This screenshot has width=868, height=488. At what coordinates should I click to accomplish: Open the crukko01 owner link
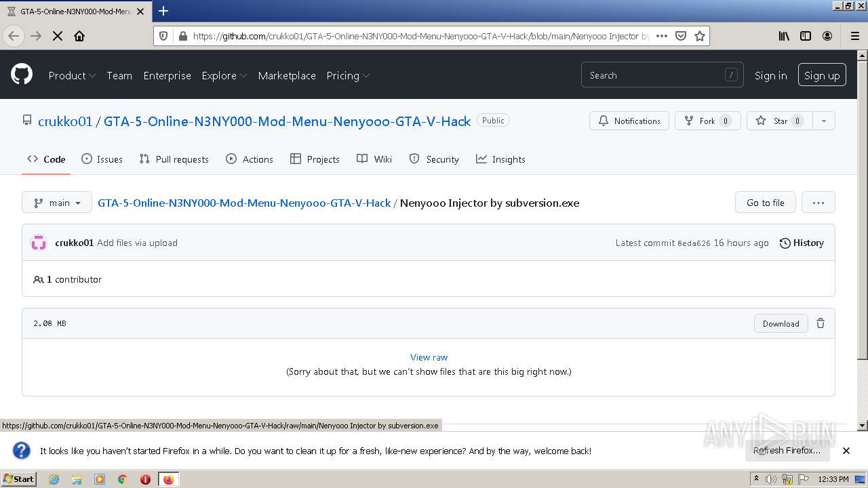[x=65, y=121]
